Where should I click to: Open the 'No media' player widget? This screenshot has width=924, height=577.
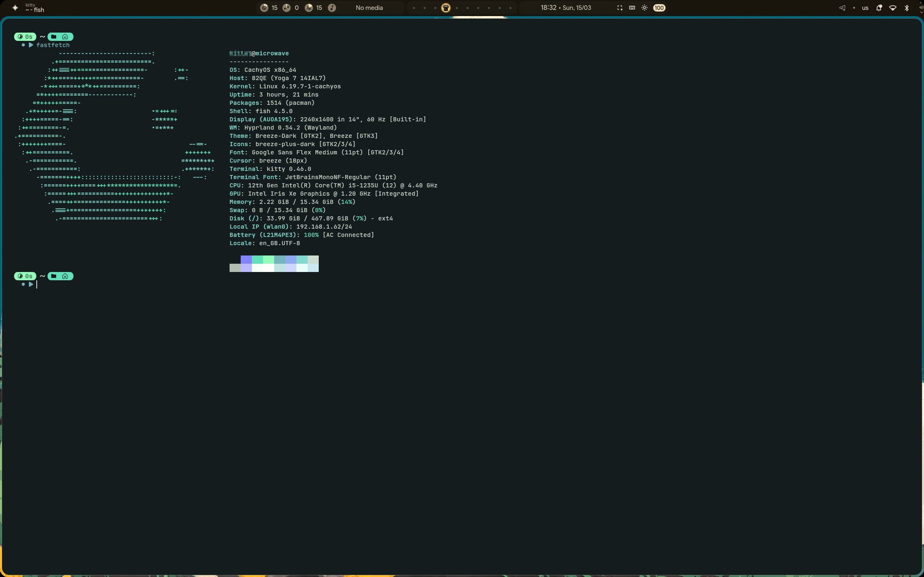369,8
